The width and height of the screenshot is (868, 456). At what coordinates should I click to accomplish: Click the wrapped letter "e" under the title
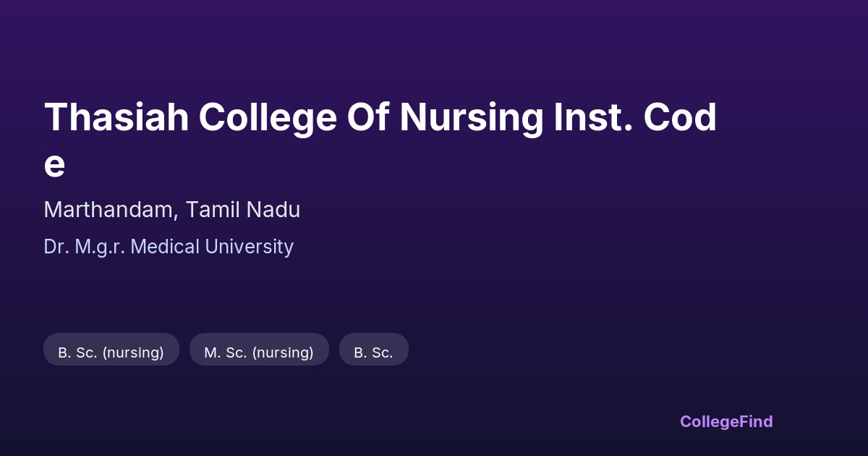(54, 165)
